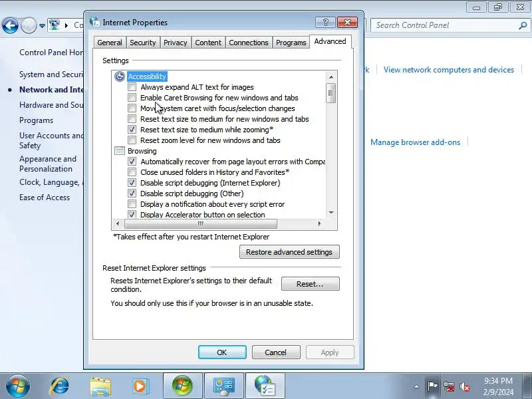
Task: Click the help question mark button in dialog
Action: (325, 23)
